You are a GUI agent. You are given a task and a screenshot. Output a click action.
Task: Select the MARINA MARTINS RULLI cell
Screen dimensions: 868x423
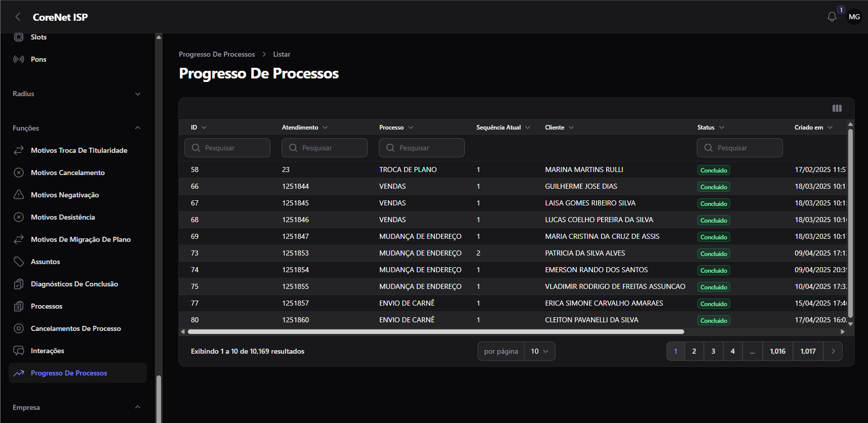[584, 170]
